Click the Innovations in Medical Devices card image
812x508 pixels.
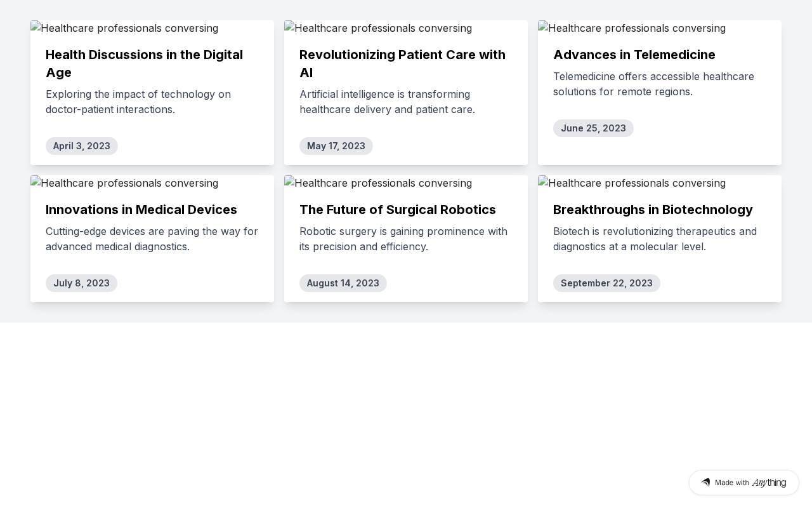pos(124,184)
